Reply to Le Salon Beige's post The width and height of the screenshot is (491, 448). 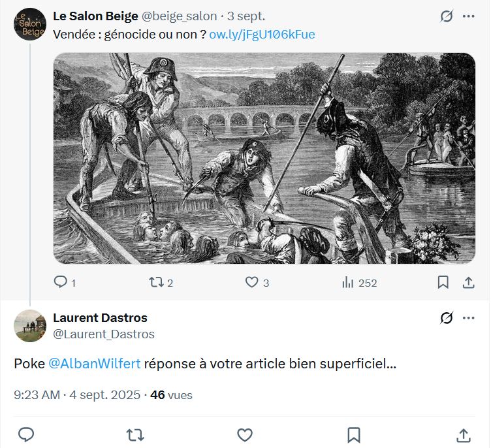tap(61, 282)
